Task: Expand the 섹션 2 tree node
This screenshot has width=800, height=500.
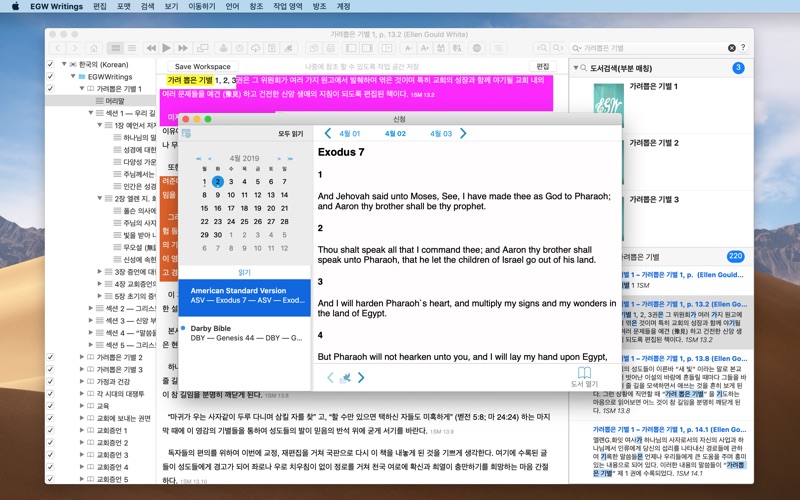Action: pos(91,308)
